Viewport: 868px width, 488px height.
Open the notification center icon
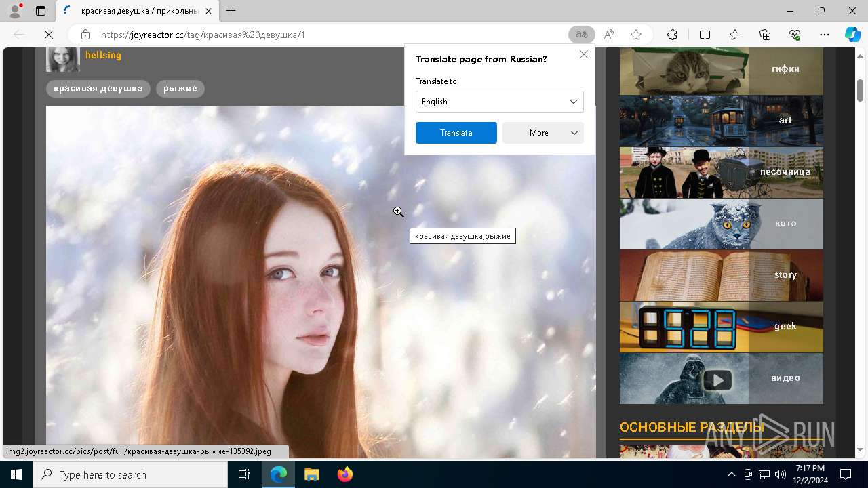(x=846, y=474)
